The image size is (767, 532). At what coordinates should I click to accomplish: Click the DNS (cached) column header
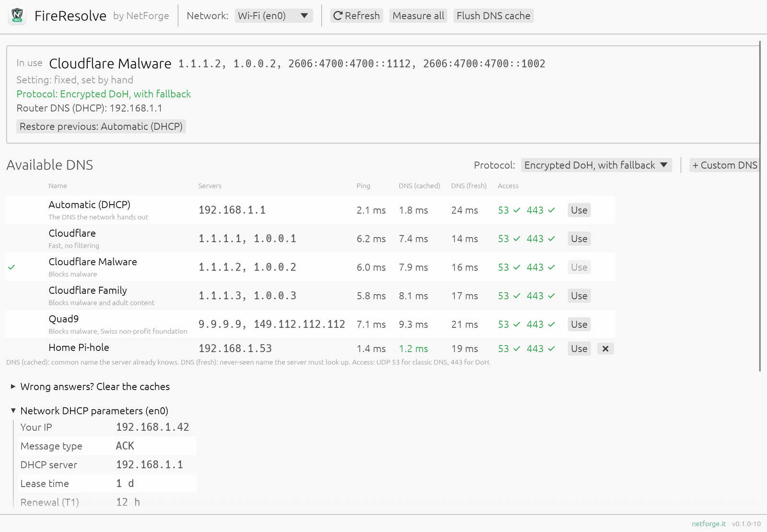(419, 186)
